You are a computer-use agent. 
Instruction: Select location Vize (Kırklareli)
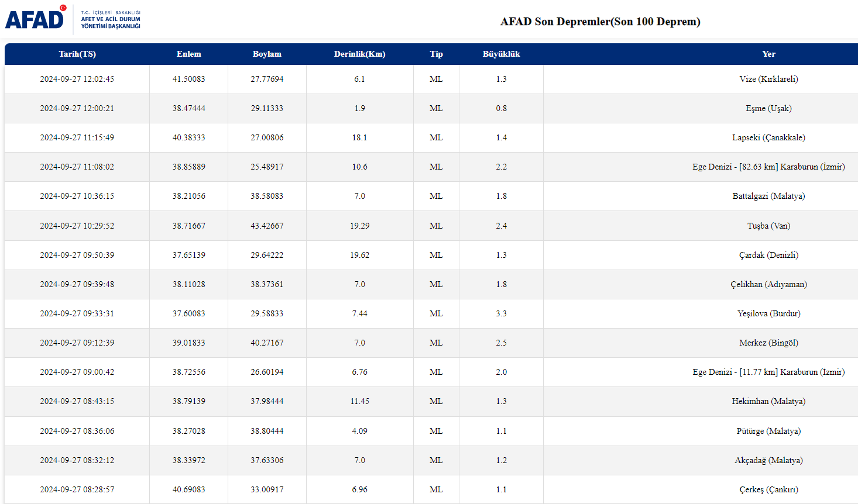tap(769, 79)
